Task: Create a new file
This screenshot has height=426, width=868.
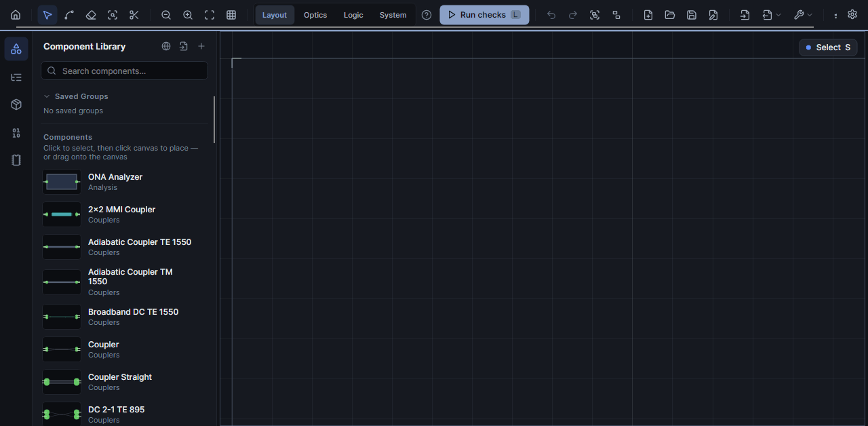Action: [648, 15]
